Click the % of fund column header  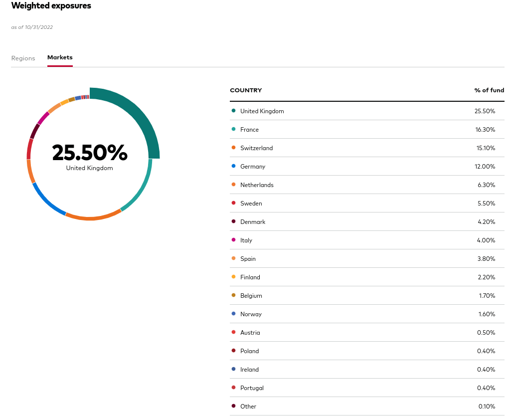point(489,90)
